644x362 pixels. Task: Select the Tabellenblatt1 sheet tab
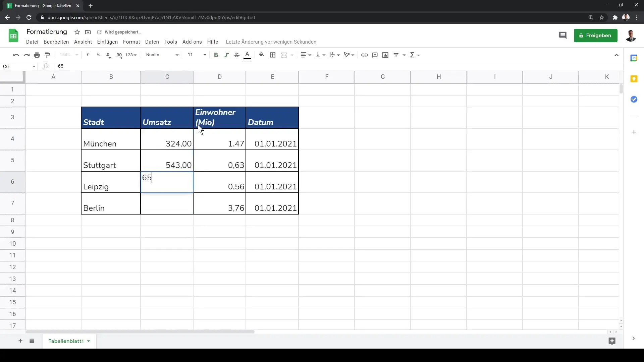pyautogui.click(x=69, y=341)
